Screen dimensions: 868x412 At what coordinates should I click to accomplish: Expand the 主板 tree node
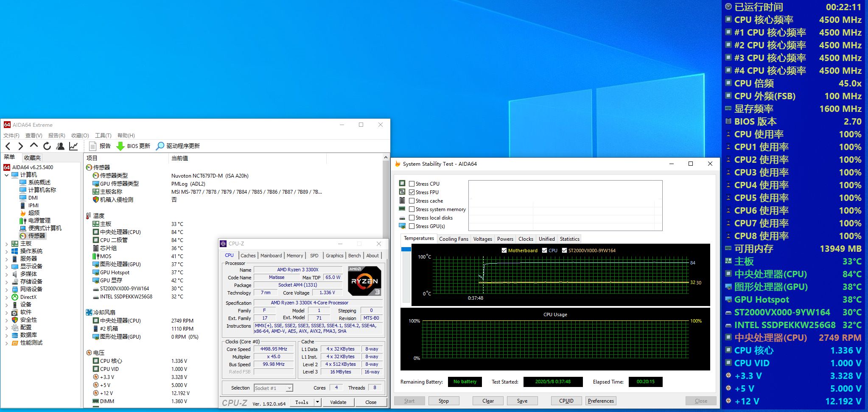pyautogui.click(x=6, y=243)
